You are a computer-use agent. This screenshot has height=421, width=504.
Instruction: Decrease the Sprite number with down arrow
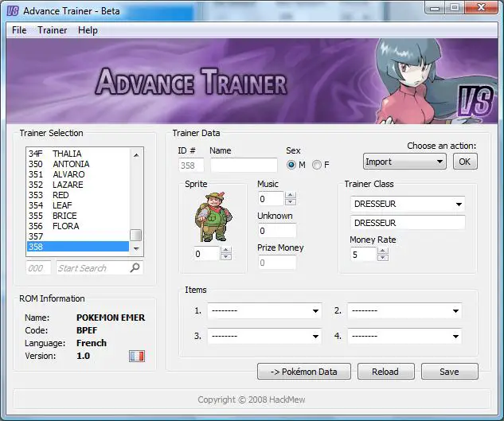coord(226,256)
